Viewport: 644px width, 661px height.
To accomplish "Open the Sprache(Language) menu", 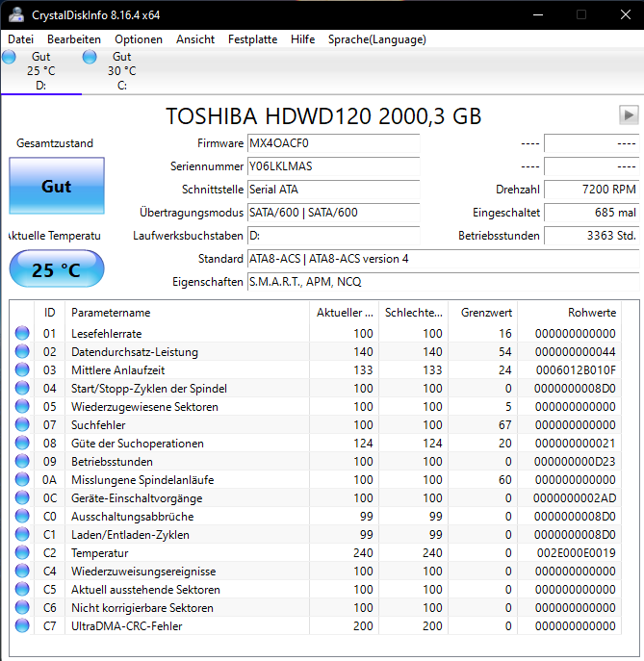I will [x=377, y=39].
